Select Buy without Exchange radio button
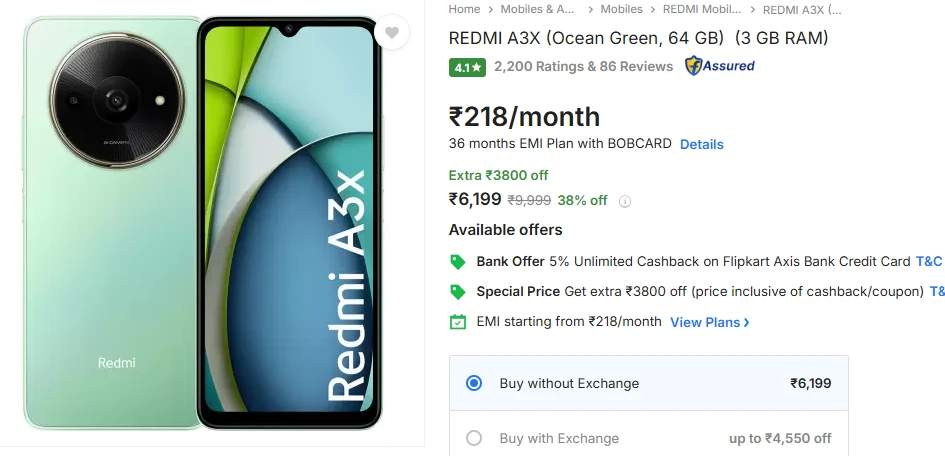The image size is (945, 456). (474, 383)
